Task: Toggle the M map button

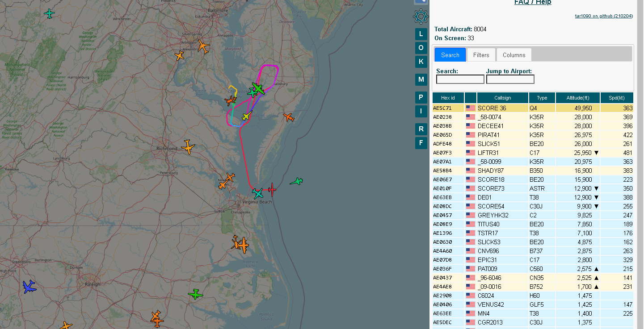Action: pos(421,79)
